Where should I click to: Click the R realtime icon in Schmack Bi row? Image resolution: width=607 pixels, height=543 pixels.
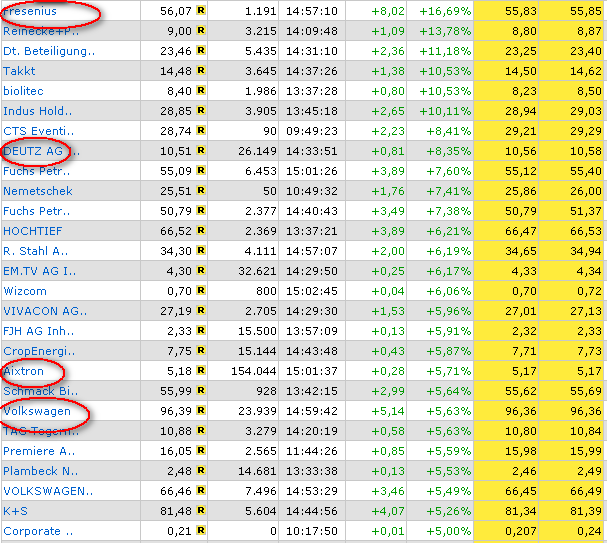click(x=201, y=390)
